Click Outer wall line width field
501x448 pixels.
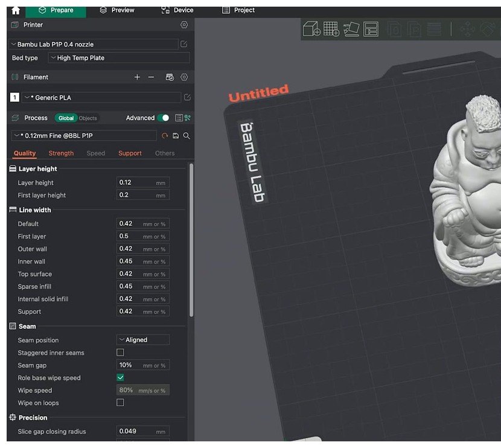click(143, 249)
